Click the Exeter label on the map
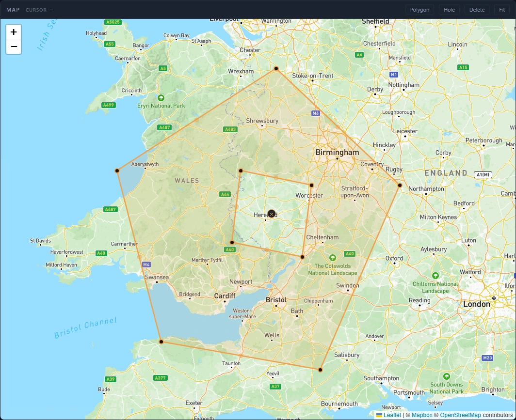Viewport: 516px width, 420px height. pyautogui.click(x=194, y=403)
